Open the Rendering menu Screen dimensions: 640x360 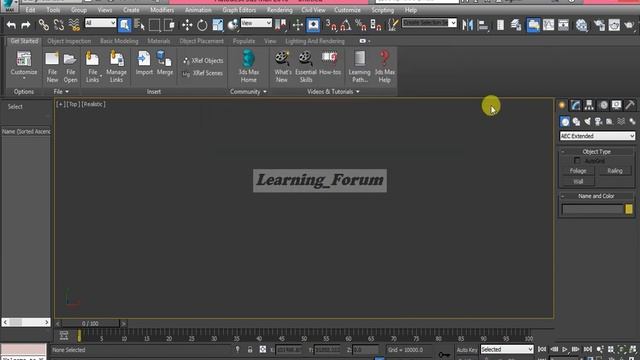(x=280, y=10)
